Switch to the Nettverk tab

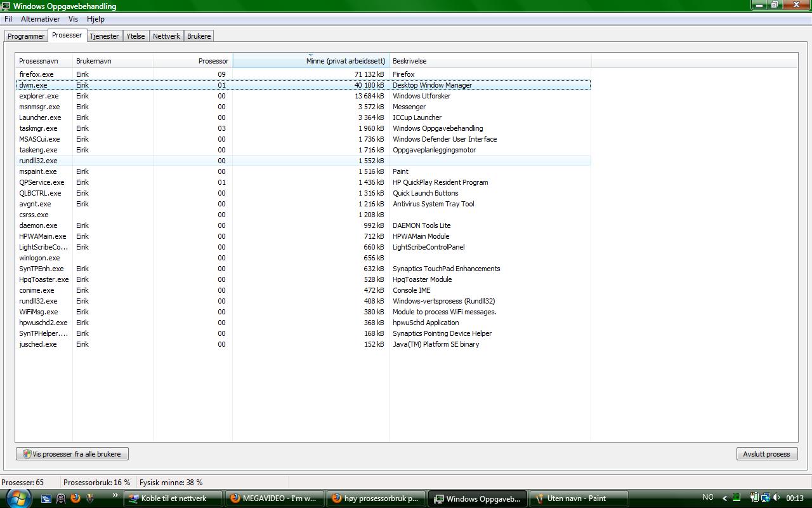(167, 36)
